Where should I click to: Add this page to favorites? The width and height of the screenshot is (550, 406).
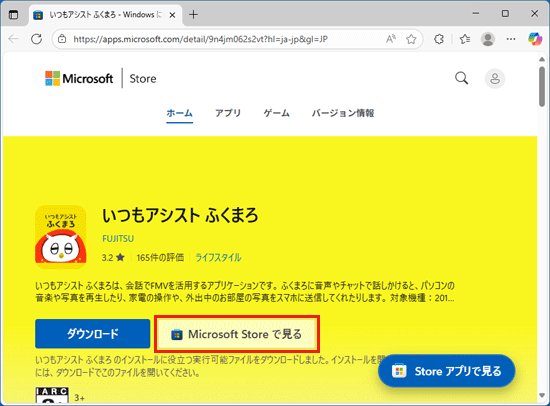(411, 39)
